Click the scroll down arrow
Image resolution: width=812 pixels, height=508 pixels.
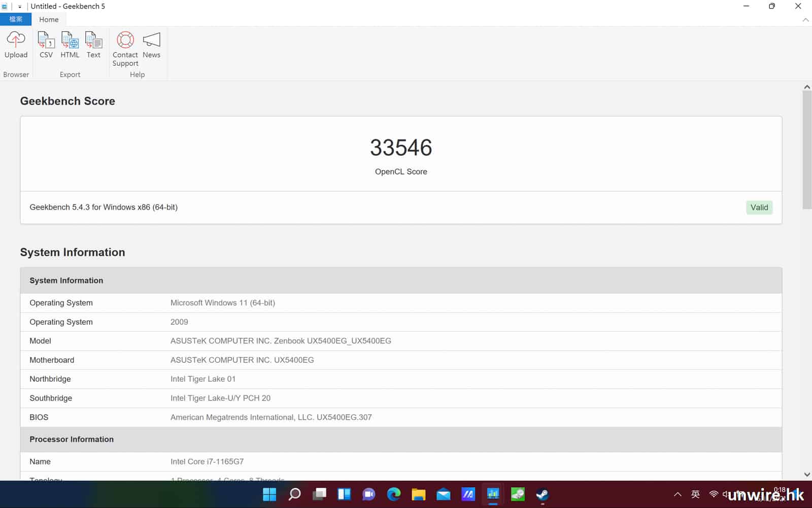pos(807,475)
